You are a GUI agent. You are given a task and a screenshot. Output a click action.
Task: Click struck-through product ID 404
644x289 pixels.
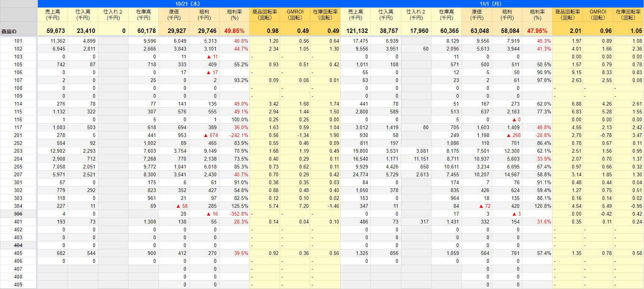(18, 245)
